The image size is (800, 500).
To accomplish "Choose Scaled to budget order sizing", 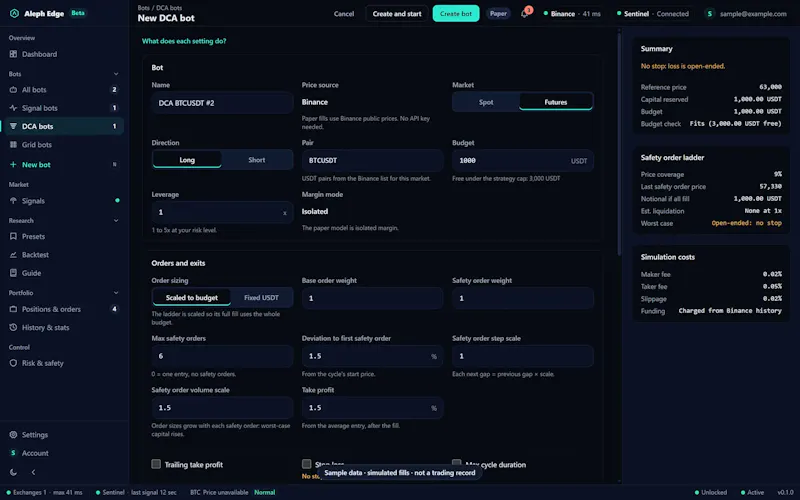I will tap(191, 297).
